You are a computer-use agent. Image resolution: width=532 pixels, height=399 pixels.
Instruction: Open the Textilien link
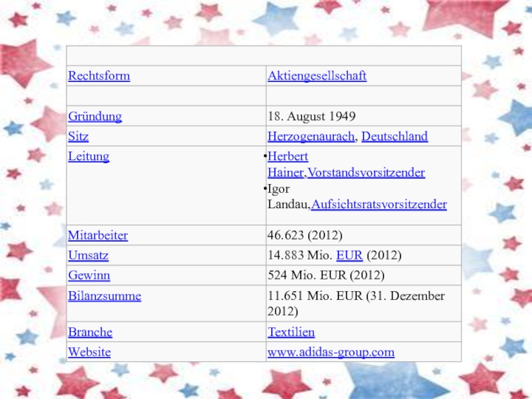pyautogui.click(x=291, y=332)
